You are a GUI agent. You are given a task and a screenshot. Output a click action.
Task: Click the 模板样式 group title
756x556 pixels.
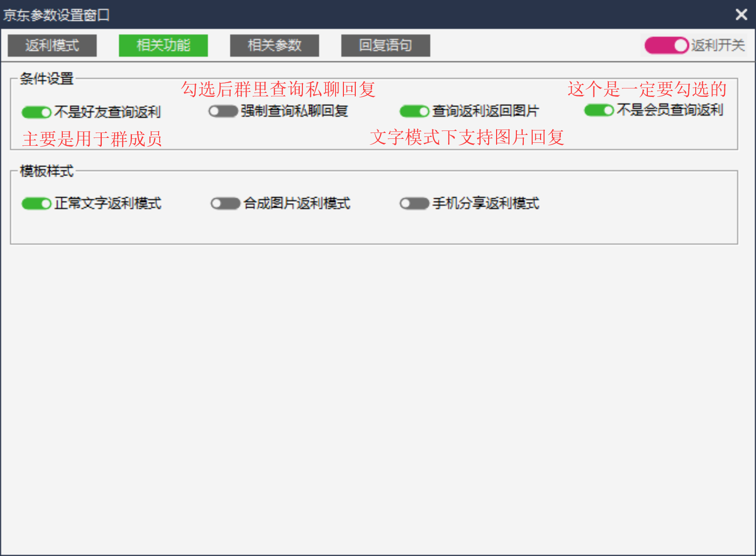click(x=46, y=171)
